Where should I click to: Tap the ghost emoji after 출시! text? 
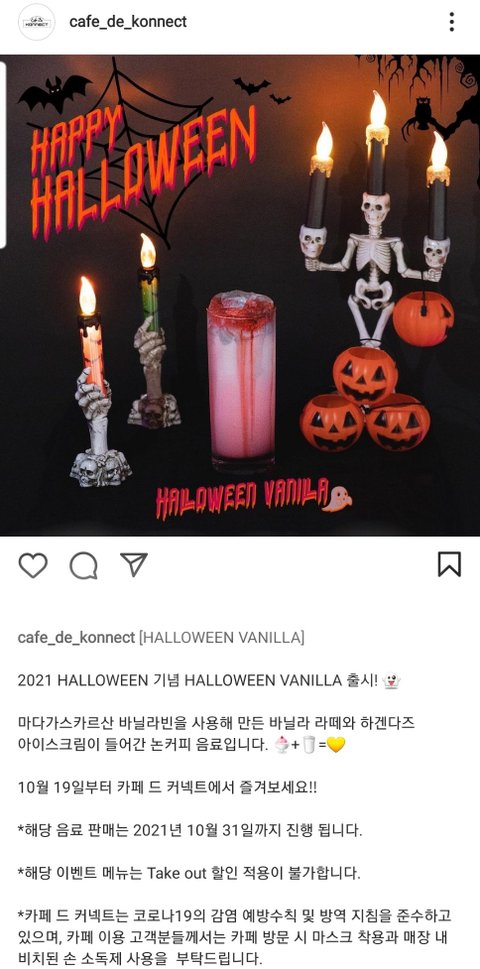(392, 681)
